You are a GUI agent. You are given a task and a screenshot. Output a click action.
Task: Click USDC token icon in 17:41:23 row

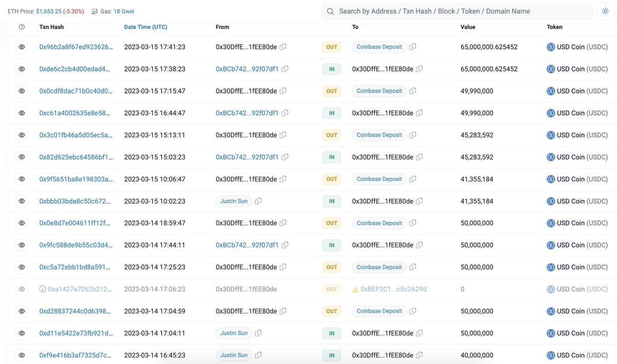pyautogui.click(x=551, y=47)
